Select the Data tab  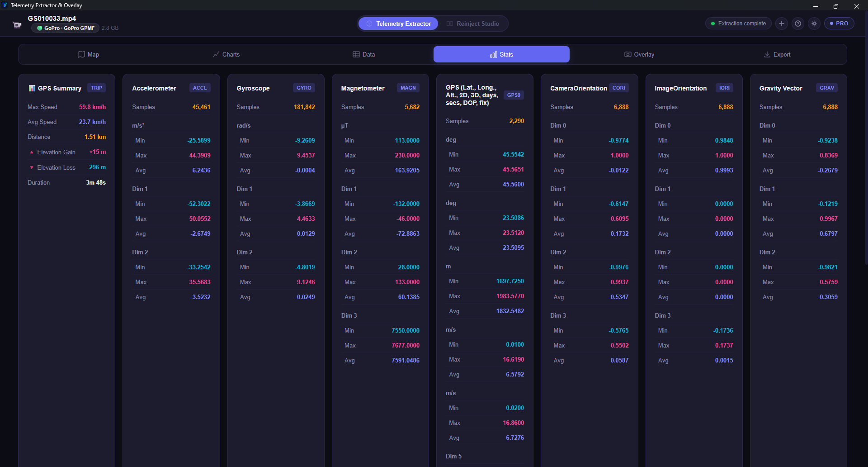pyautogui.click(x=364, y=54)
